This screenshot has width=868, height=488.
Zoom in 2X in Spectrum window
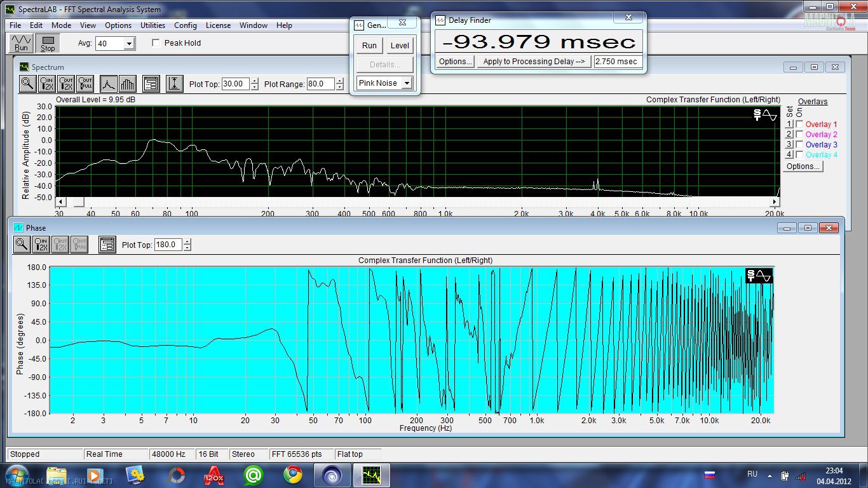46,83
